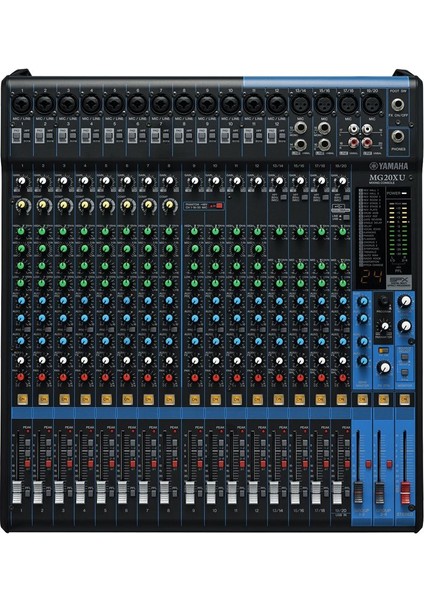Click the GROUP 1-2 fader cap
The image size is (424, 600).
click(359, 493)
